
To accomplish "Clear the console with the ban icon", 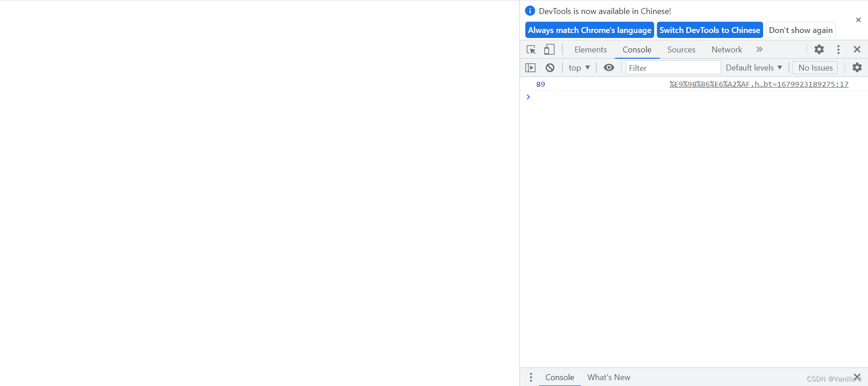I will click(550, 68).
